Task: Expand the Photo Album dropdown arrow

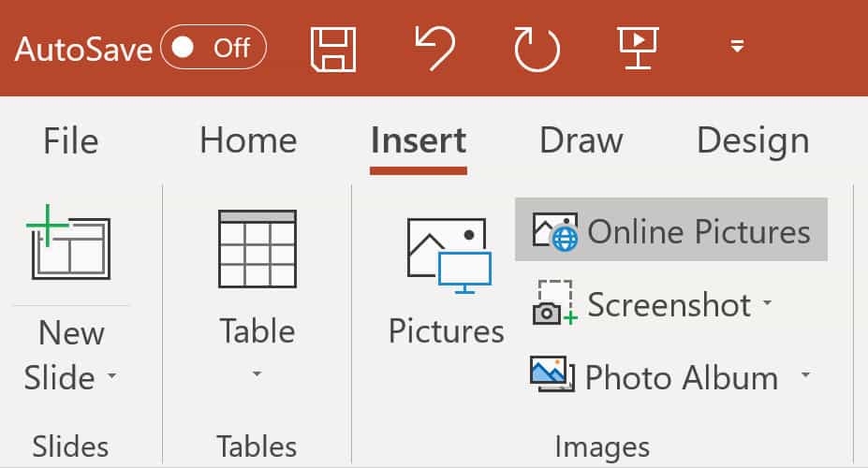Action: (x=806, y=375)
